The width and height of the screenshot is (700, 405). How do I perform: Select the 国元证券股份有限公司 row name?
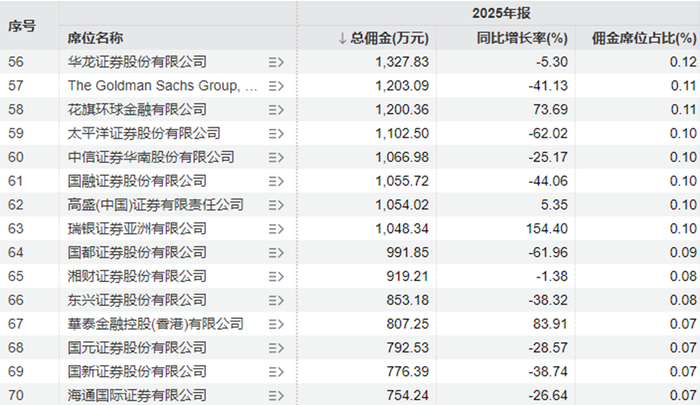click(x=137, y=348)
